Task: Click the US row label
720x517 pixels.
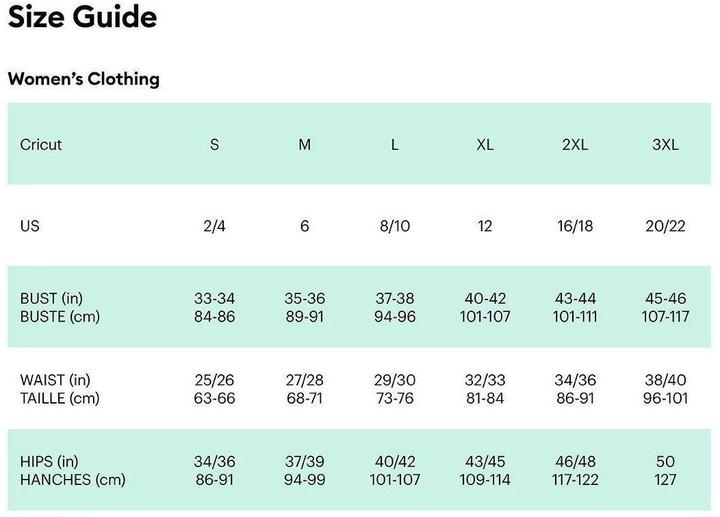Action: (30, 226)
